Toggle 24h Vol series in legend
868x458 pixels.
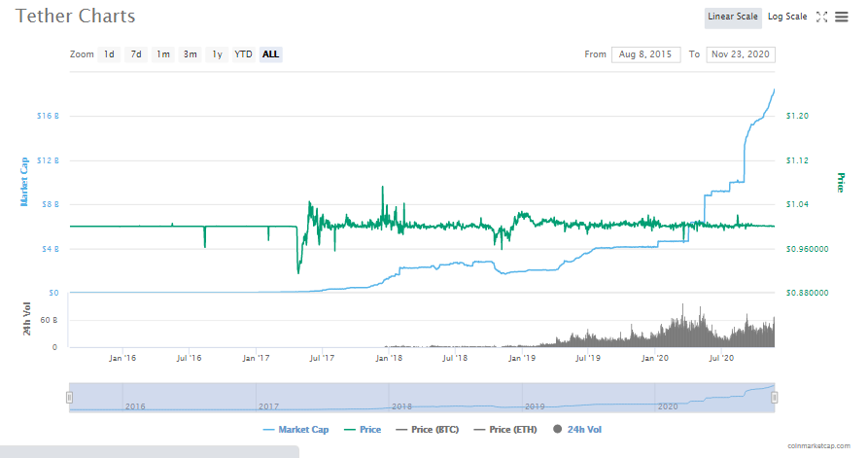pos(577,430)
